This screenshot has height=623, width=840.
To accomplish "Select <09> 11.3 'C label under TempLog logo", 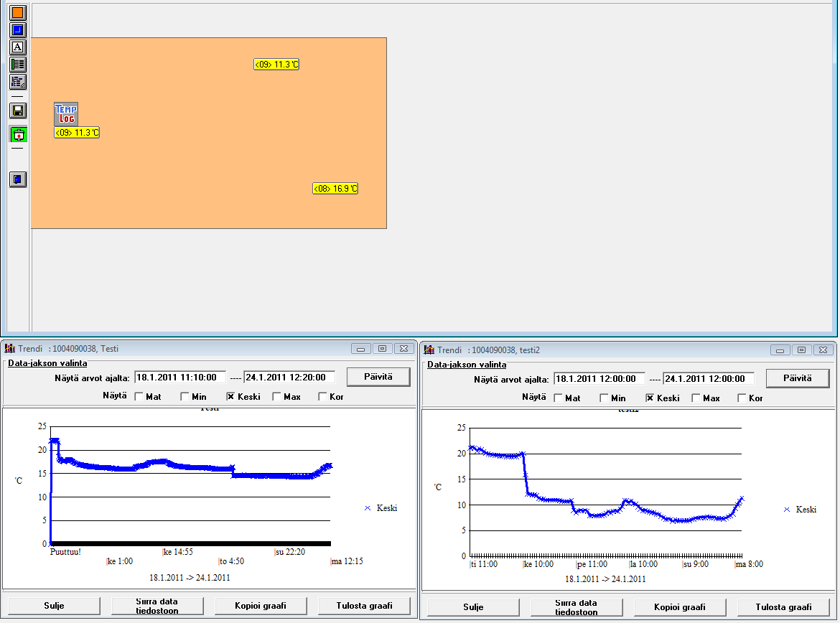I will (77, 132).
